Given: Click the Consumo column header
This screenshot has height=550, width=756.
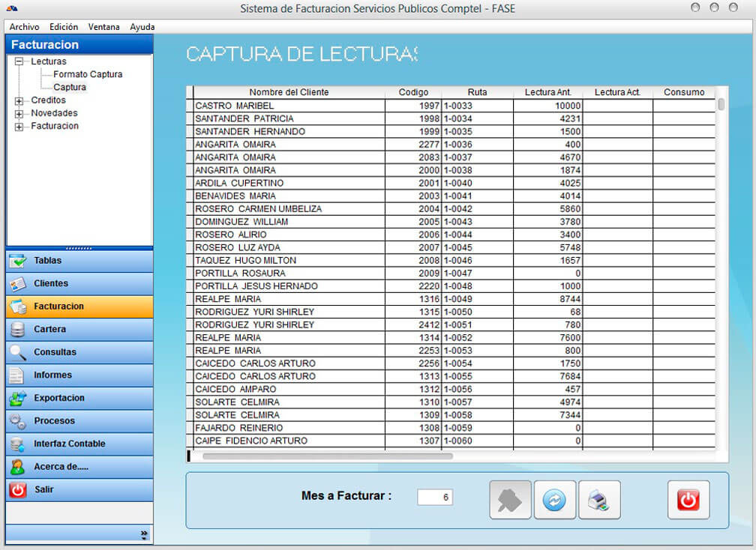Looking at the screenshot, I should (684, 92).
